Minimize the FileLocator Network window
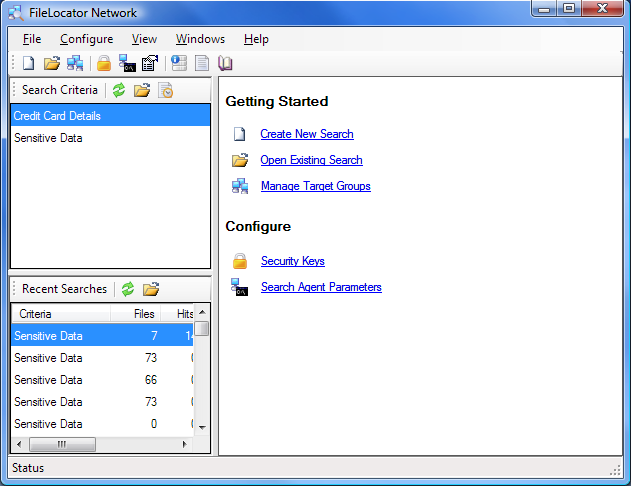Viewport: 631px width, 487px height. (x=544, y=8)
